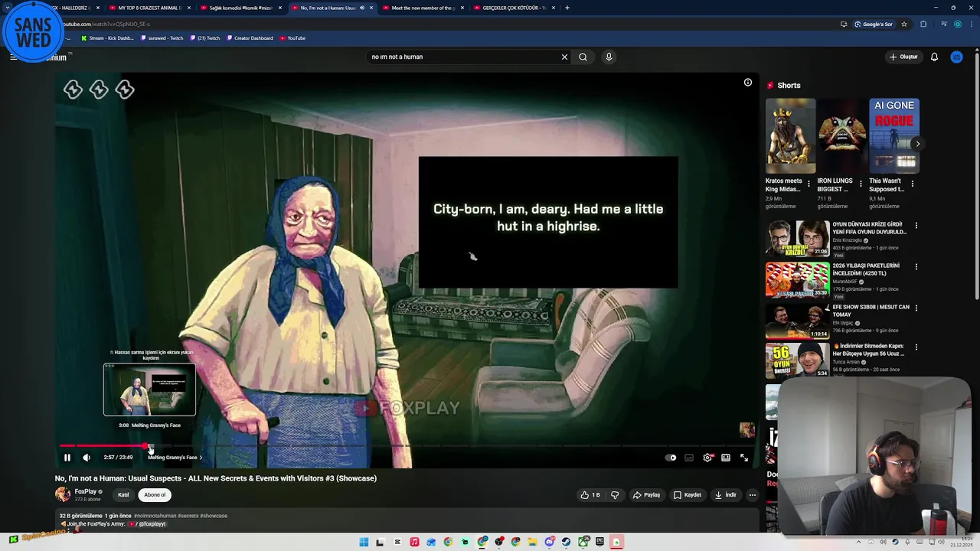Open Windows Start menu
The image size is (980, 551).
(x=364, y=542)
